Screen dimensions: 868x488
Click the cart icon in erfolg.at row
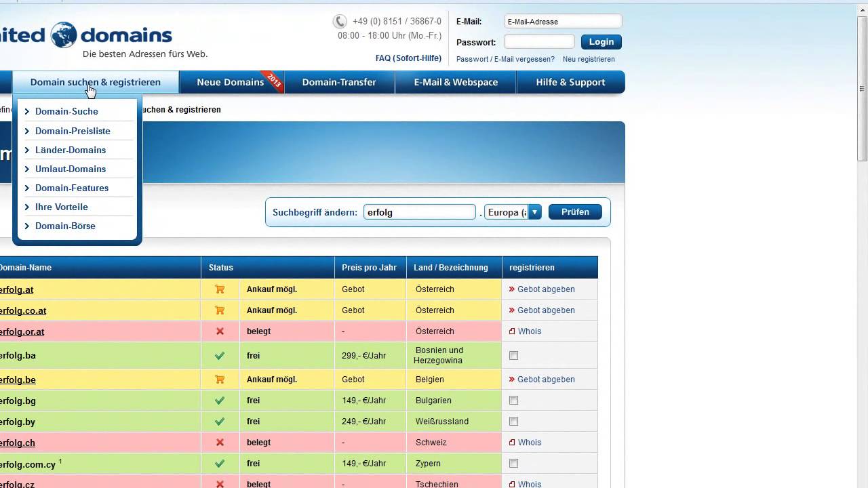click(x=220, y=289)
